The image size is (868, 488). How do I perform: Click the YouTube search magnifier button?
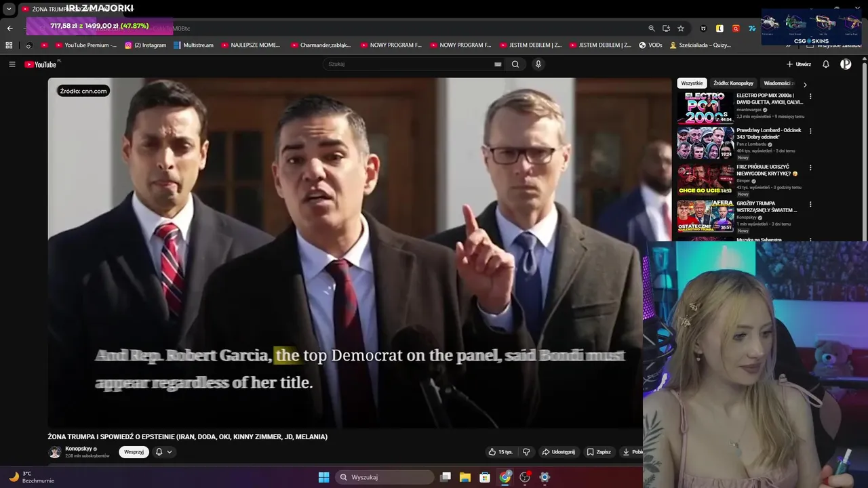(x=515, y=64)
